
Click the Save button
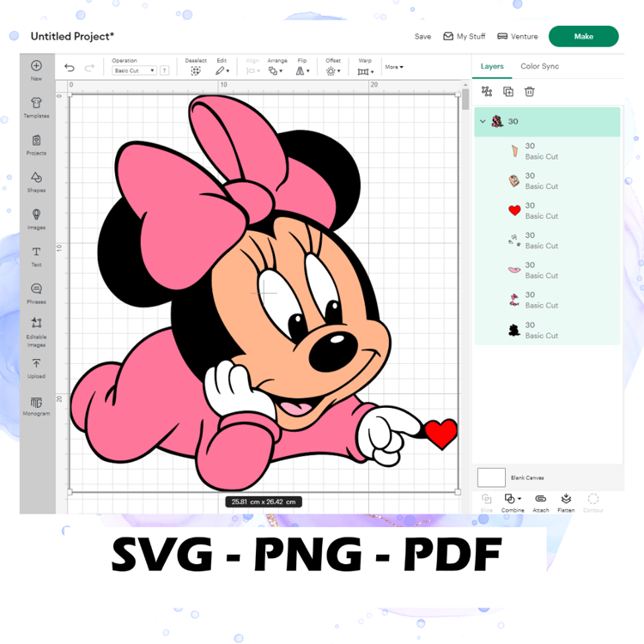422,37
